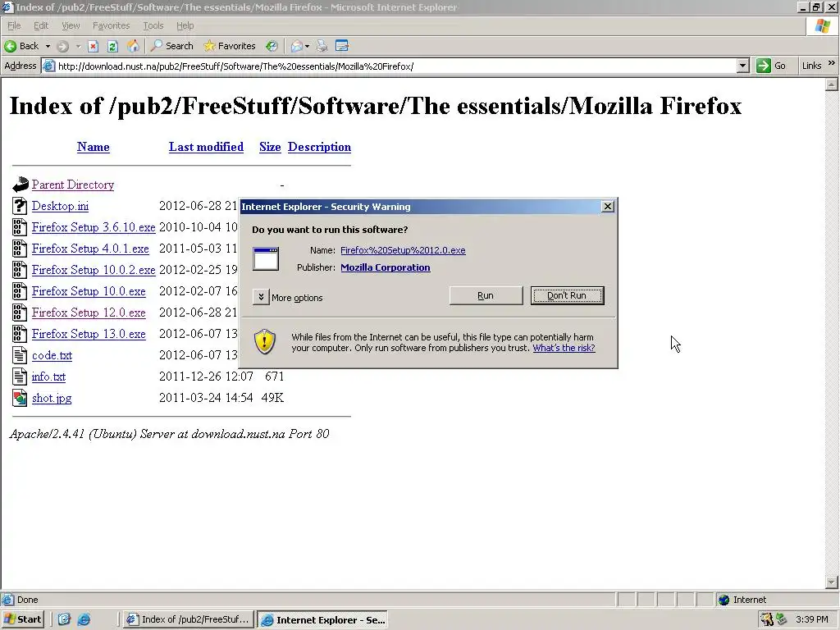The height and width of the screenshot is (630, 840).
Task: Open the History icon in toolbar
Action: tap(272, 46)
